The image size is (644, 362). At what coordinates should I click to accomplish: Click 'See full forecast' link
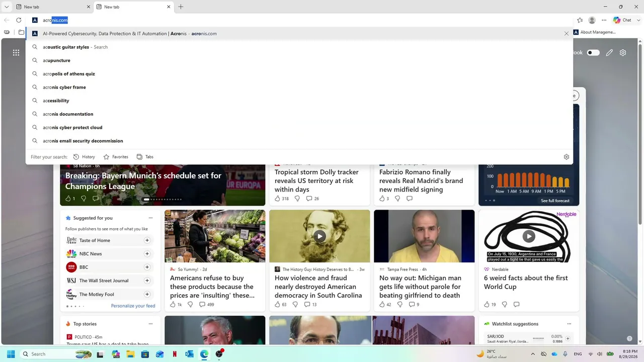pos(555,201)
